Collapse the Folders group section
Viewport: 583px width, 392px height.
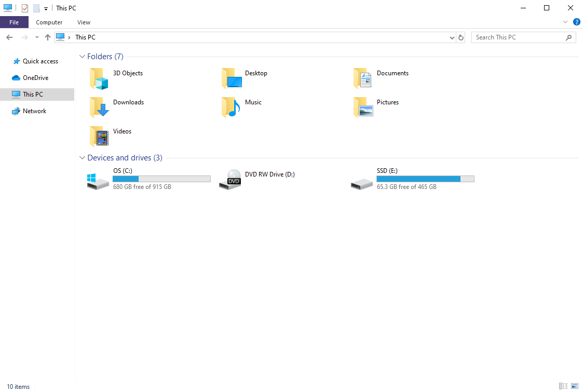(82, 57)
